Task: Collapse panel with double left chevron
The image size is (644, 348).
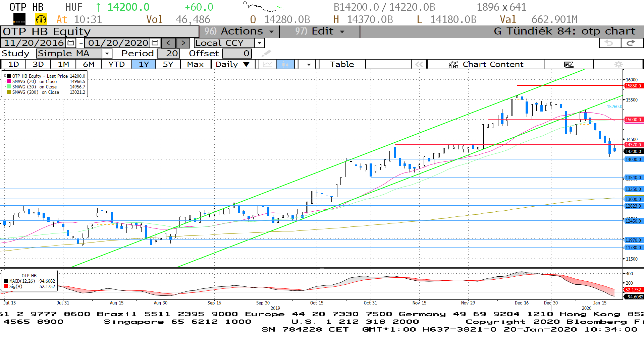Action: click(x=419, y=64)
